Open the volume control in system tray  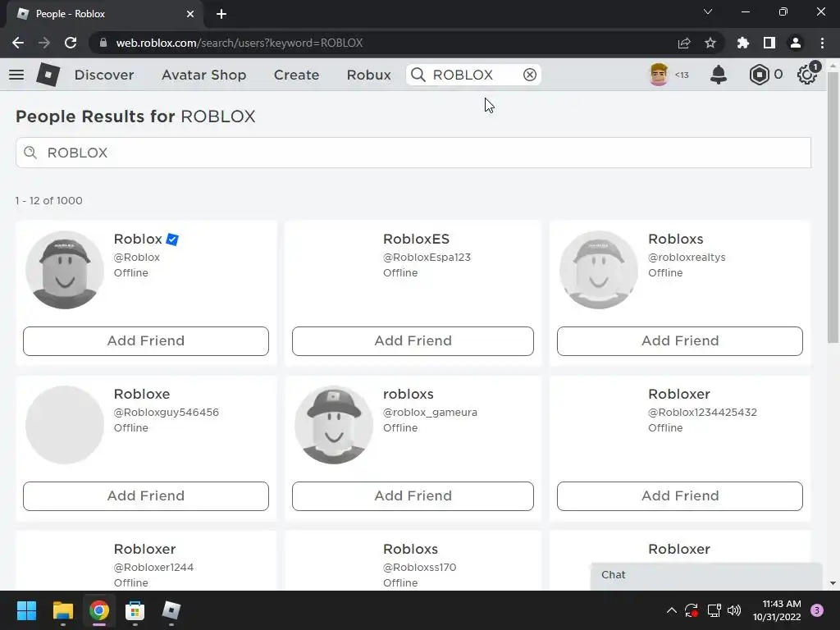pyautogui.click(x=734, y=610)
